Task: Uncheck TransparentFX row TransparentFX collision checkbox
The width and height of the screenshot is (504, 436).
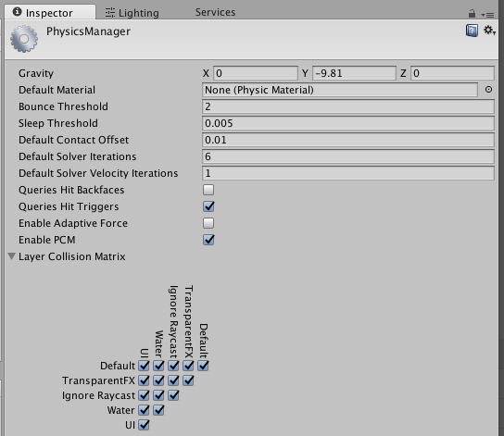Action: (x=188, y=380)
